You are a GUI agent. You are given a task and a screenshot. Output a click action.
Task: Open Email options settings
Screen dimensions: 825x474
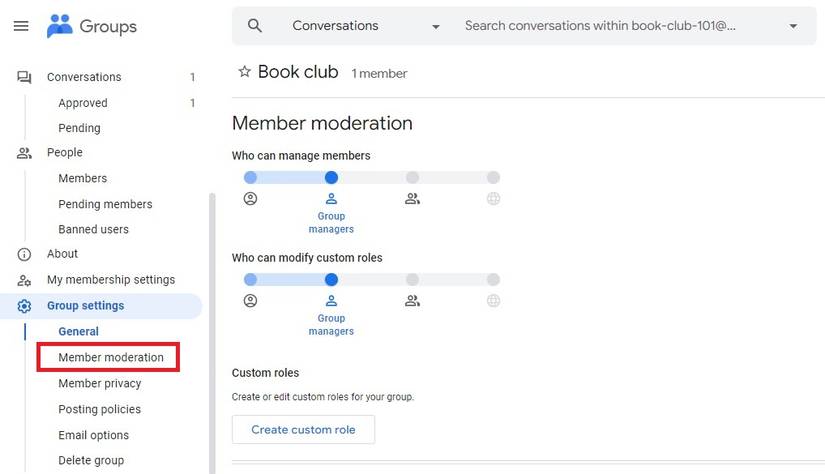pos(94,435)
